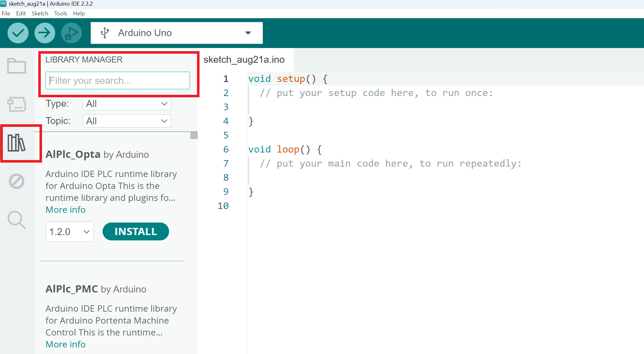Click the USB icon in board selector
The image size is (644, 354).
coord(105,33)
